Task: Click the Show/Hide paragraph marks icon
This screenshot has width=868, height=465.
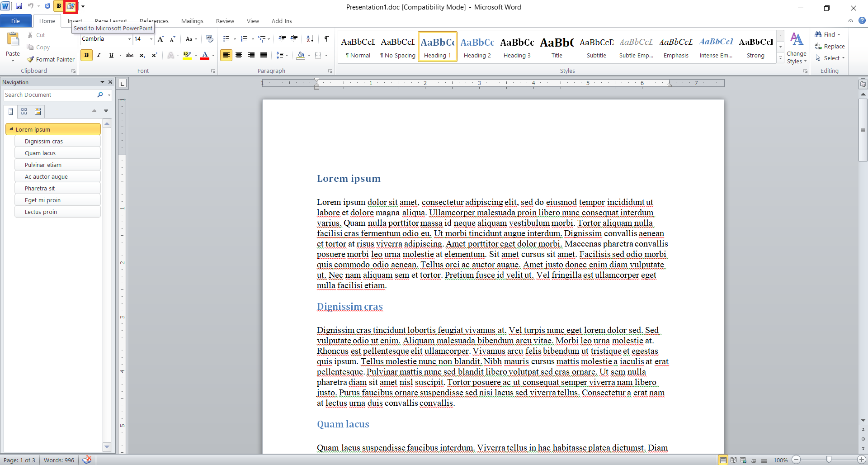Action: click(x=326, y=39)
